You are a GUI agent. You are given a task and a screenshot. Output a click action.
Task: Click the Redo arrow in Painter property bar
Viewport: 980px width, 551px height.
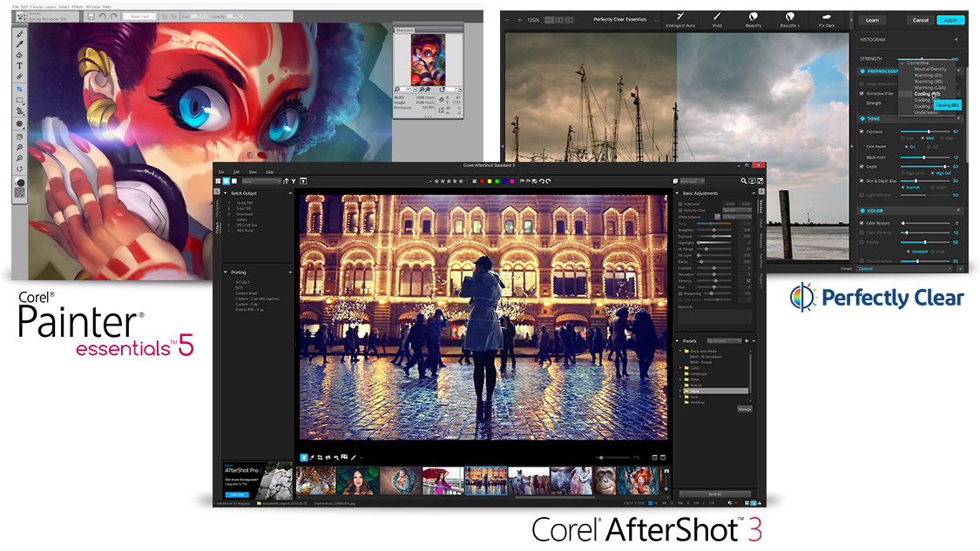[x=114, y=17]
